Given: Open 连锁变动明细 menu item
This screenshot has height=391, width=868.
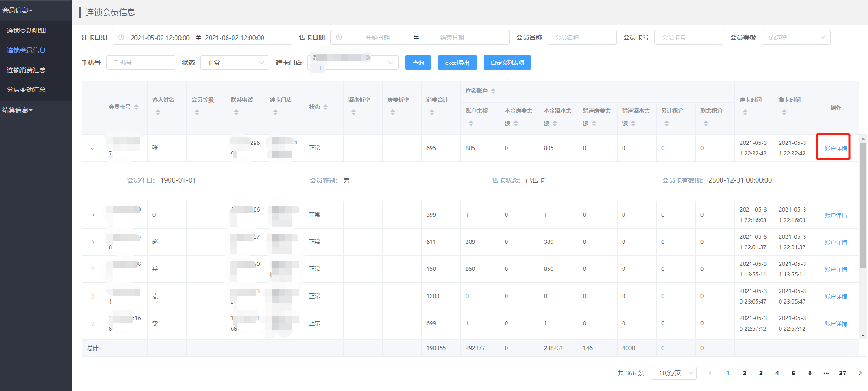Looking at the screenshot, I should point(36,30).
